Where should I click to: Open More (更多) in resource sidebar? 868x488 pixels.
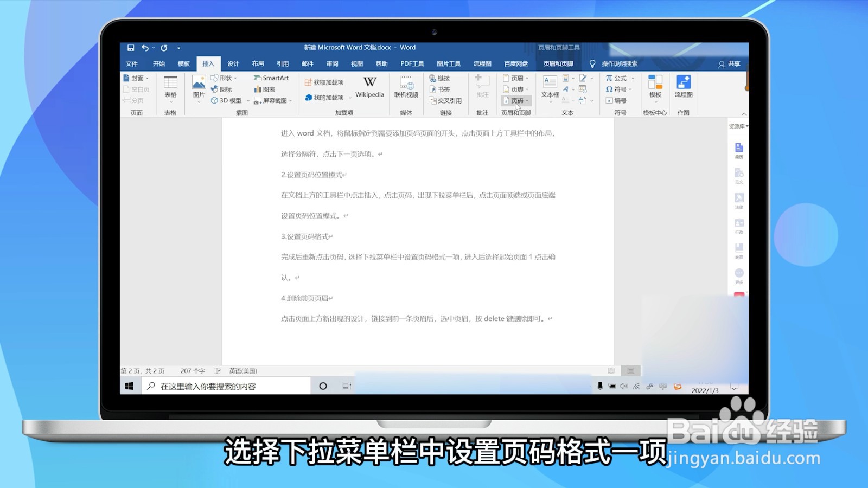[739, 276]
